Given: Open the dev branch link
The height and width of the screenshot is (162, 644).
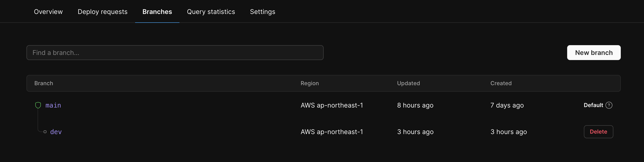Looking at the screenshot, I should tap(56, 132).
